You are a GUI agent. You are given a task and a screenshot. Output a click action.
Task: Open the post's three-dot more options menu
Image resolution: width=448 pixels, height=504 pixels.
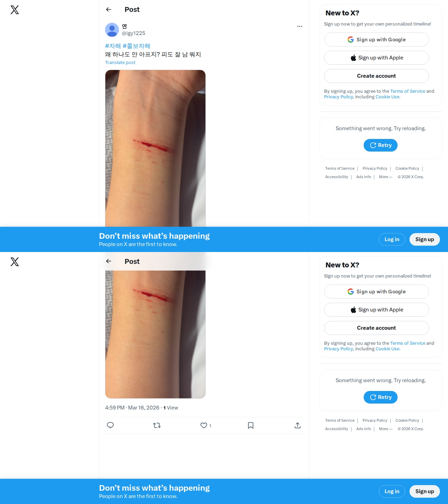[x=300, y=26]
